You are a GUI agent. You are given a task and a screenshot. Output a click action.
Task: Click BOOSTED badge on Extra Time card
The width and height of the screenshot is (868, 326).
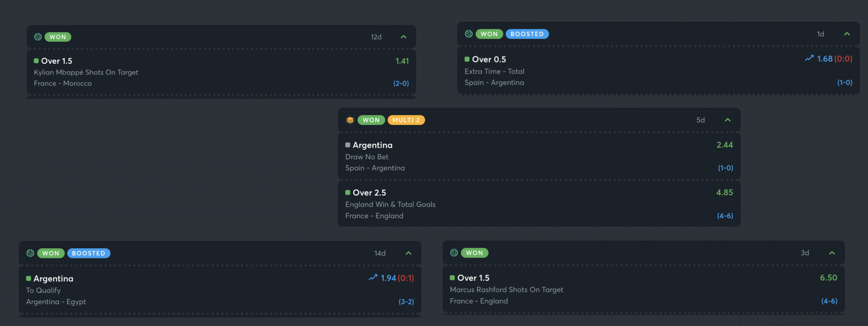pos(527,34)
